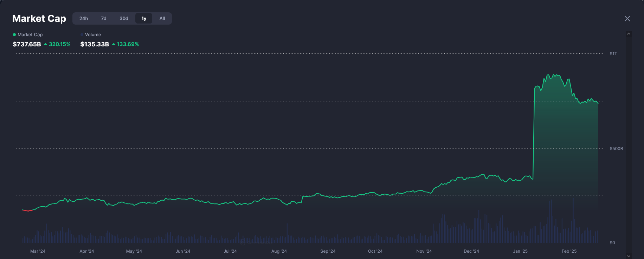The image size is (644, 259).
Task: Toggle the Market Cap legend series
Action: pyautogui.click(x=28, y=35)
